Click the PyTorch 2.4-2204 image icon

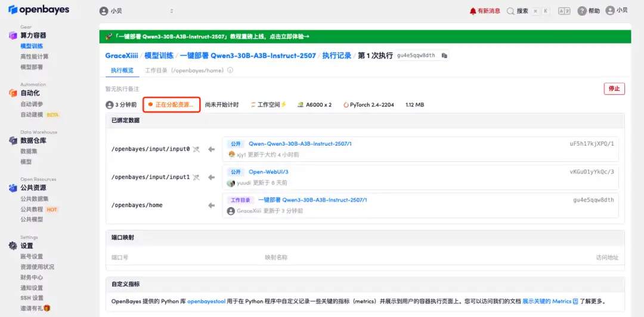346,105
